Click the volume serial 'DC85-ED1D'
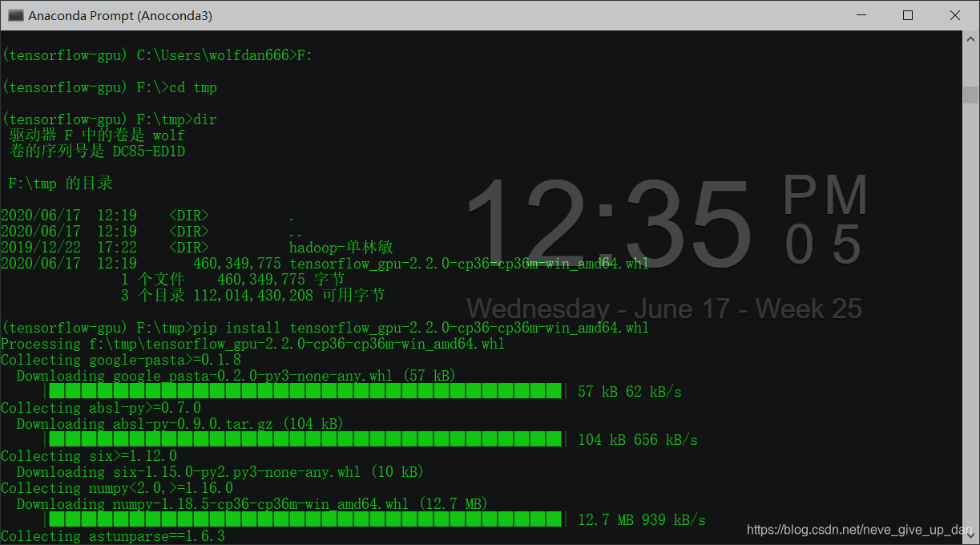 149,151
